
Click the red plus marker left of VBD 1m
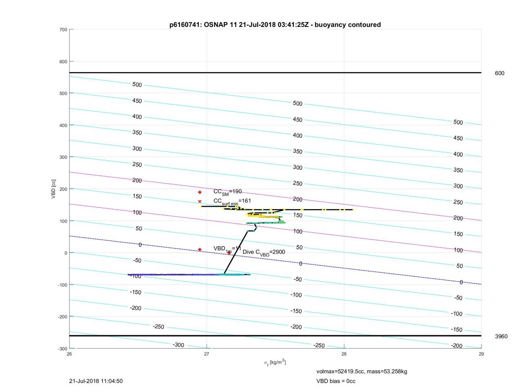200,249
